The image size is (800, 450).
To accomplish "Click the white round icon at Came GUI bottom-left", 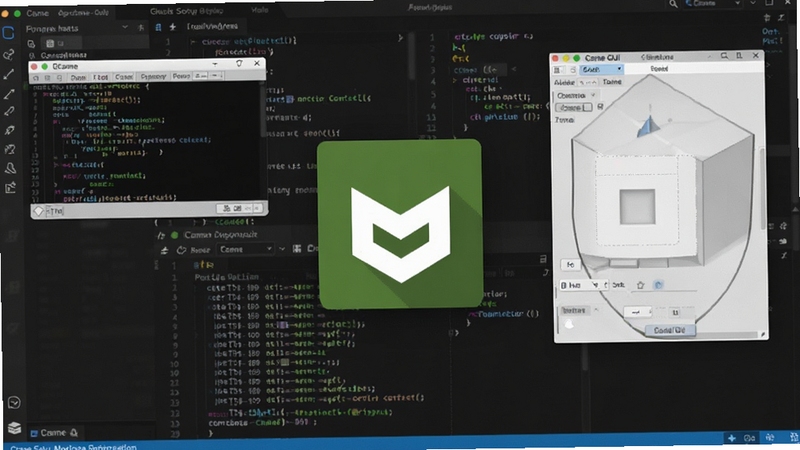I will click(569, 324).
